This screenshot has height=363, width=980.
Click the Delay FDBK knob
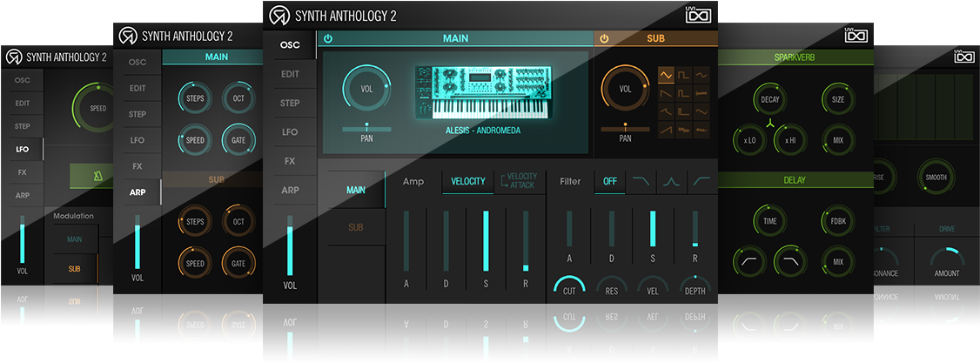837,221
